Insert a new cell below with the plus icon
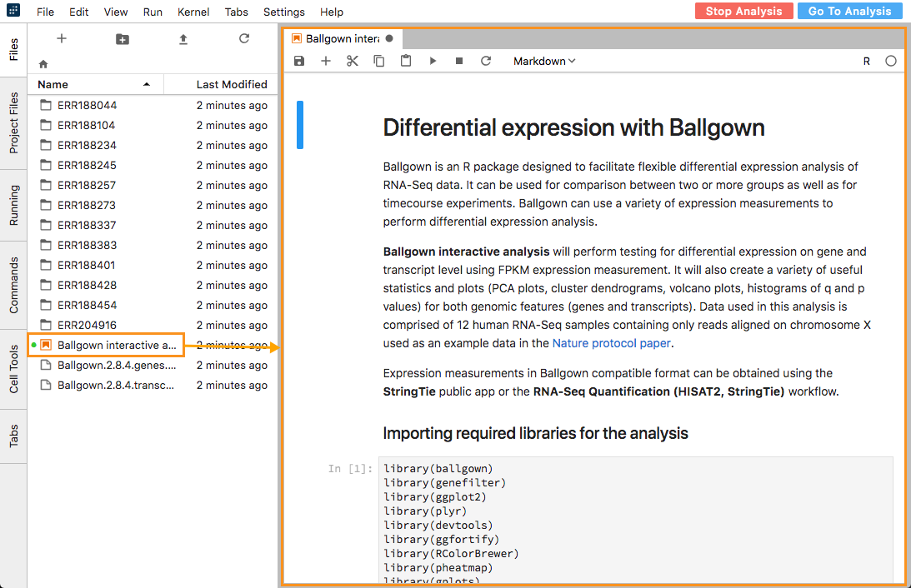The height and width of the screenshot is (588, 911). (326, 61)
